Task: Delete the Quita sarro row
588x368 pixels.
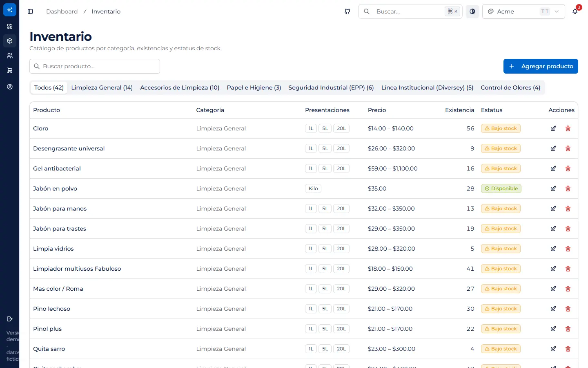Action: point(568,349)
